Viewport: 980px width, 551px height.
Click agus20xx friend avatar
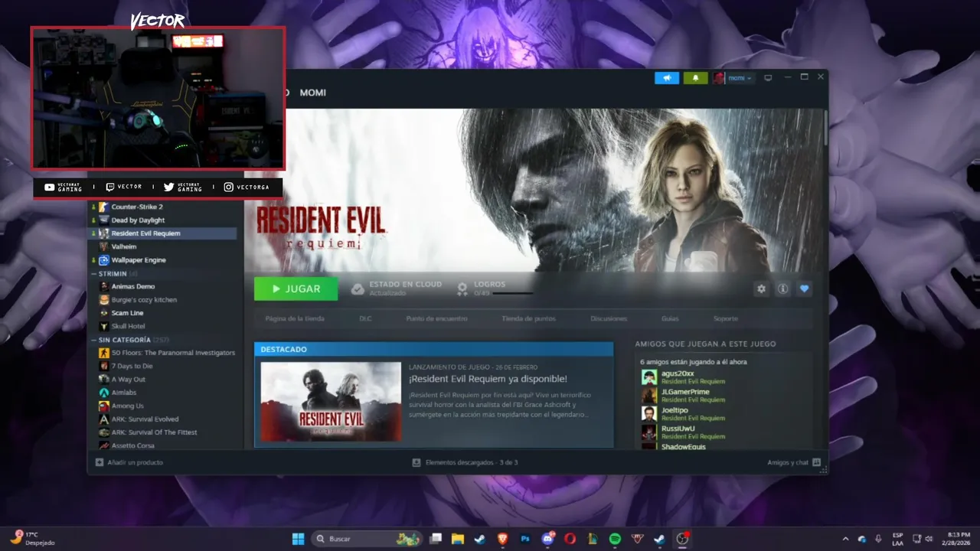tap(649, 377)
